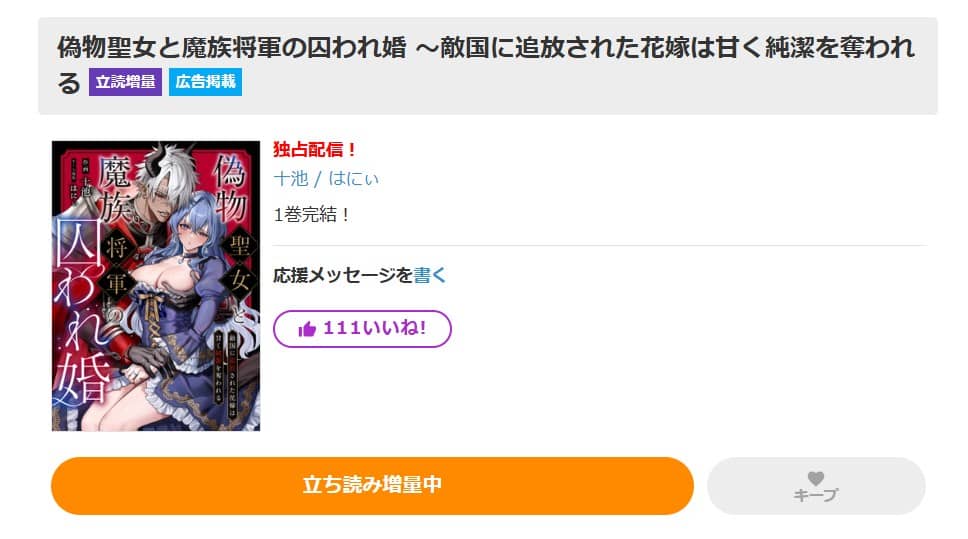Viewport: 968px width, 539px height.
Task: Open the manga cover thumbnail
Action: click(156, 286)
